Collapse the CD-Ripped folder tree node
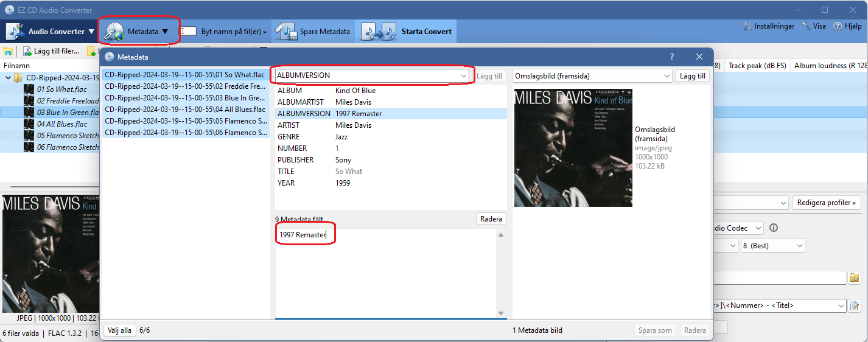The height and width of the screenshot is (342, 868). click(x=7, y=78)
